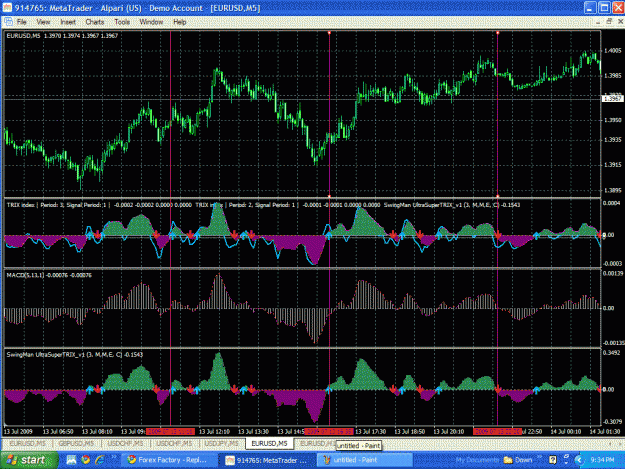
Task: Click the 1.3967 current price label
Action: point(612,98)
